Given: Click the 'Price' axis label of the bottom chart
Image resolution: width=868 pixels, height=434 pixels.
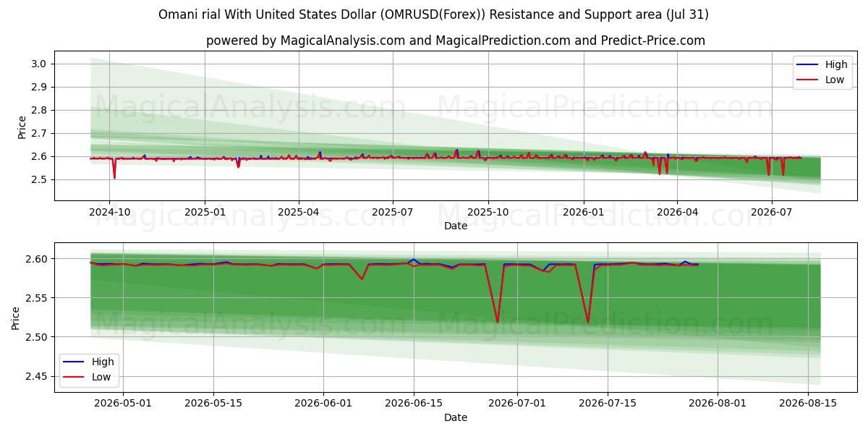Looking at the screenshot, I should coord(17,318).
